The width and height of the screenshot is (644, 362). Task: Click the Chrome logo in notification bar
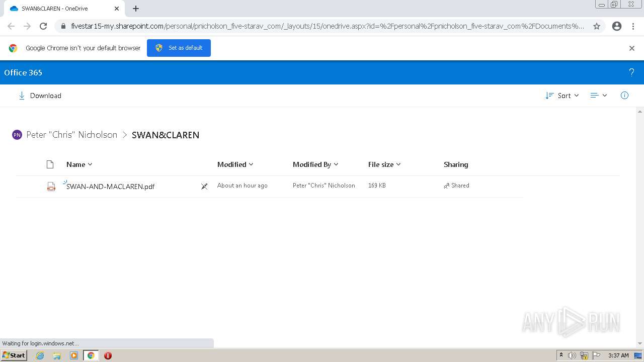tap(13, 48)
